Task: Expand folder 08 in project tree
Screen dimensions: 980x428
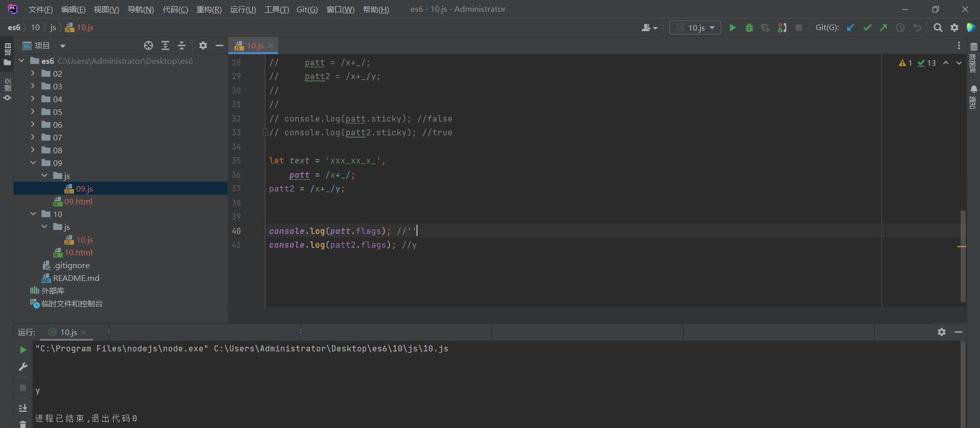Action: pos(33,150)
